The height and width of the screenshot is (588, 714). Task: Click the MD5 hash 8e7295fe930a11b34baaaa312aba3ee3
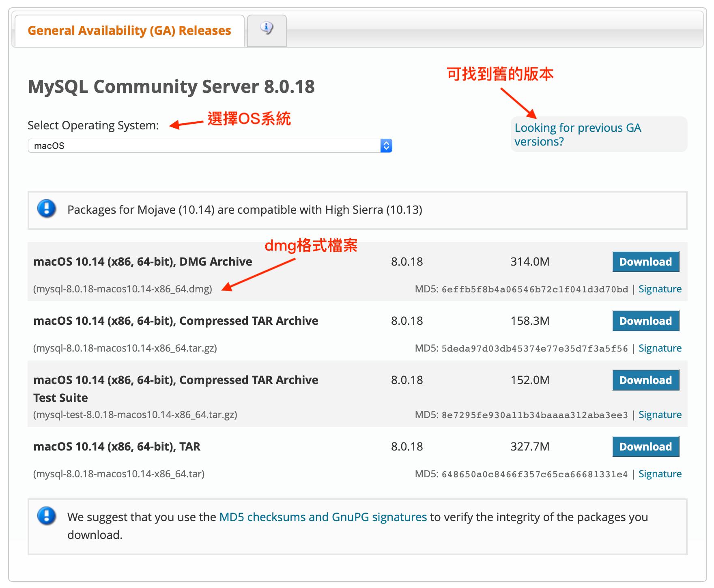[x=535, y=415]
